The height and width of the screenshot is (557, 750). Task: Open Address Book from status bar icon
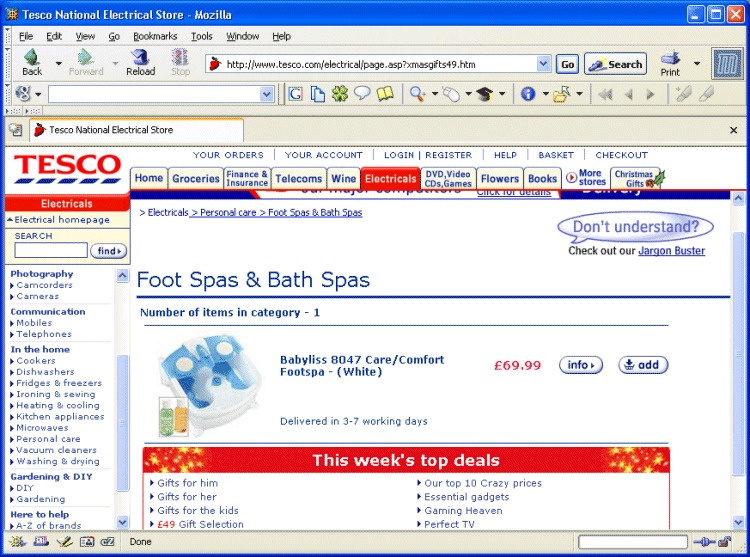pyautogui.click(x=87, y=541)
